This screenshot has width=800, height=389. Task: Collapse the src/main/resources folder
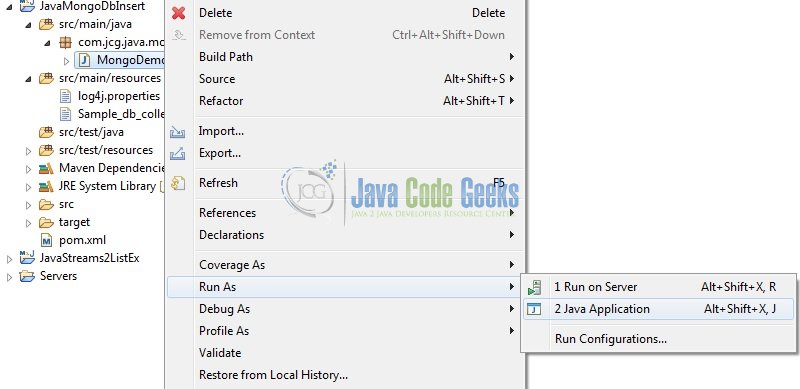coord(28,79)
